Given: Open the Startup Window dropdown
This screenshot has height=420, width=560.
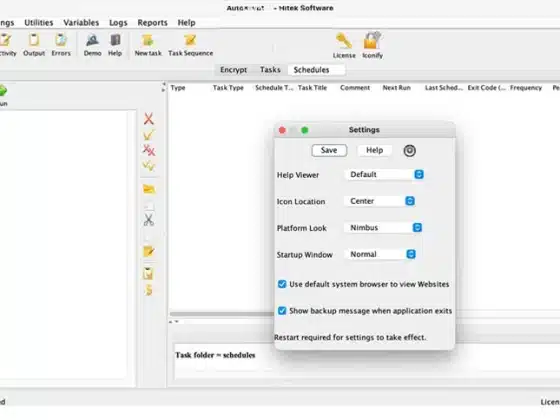Looking at the screenshot, I should click(381, 254).
